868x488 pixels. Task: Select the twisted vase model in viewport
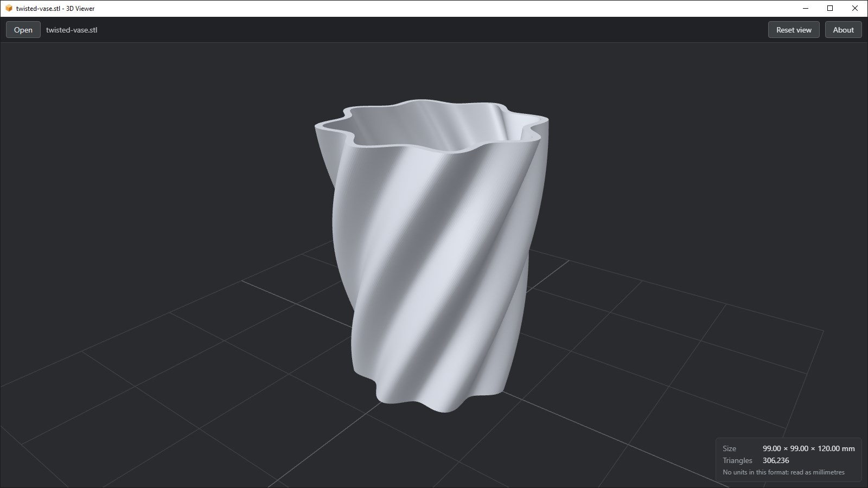tap(431, 255)
